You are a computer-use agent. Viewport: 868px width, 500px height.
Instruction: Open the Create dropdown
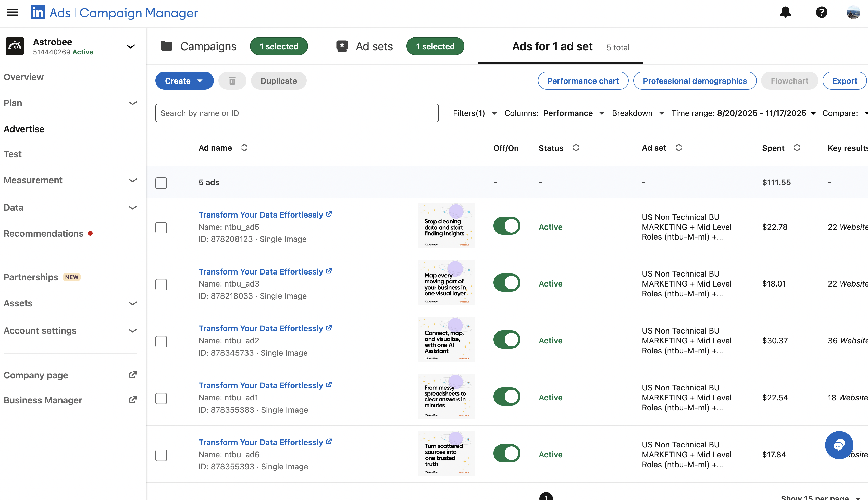click(184, 80)
